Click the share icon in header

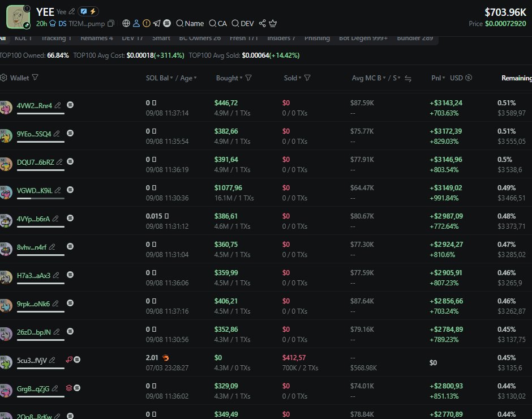pos(262,23)
